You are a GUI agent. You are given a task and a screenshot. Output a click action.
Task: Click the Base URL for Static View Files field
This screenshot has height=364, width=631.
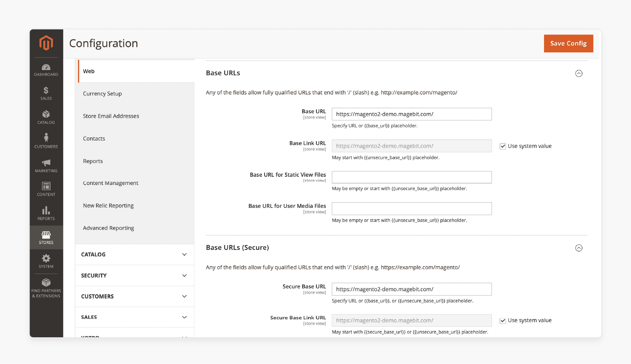coord(412,177)
